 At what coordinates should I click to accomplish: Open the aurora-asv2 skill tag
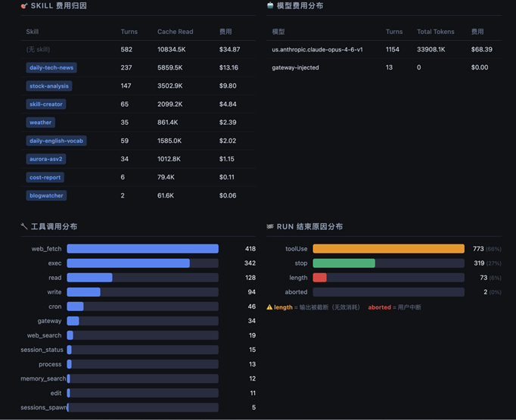[45, 159]
